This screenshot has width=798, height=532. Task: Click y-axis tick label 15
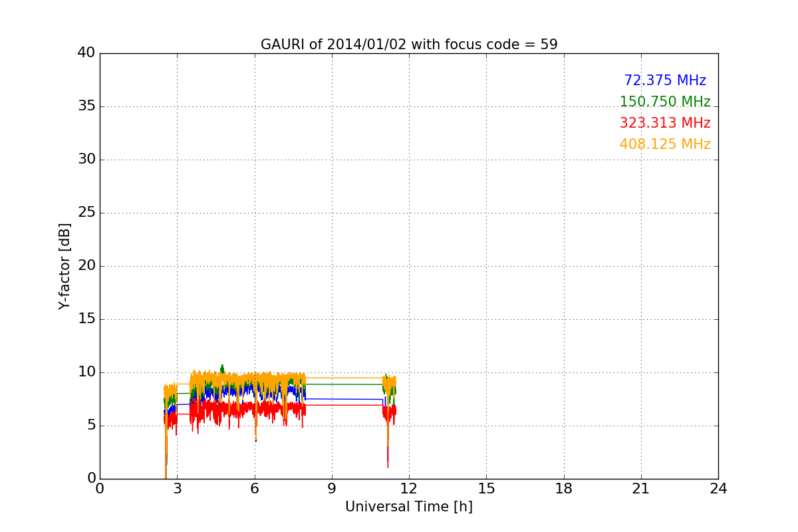tap(86, 319)
